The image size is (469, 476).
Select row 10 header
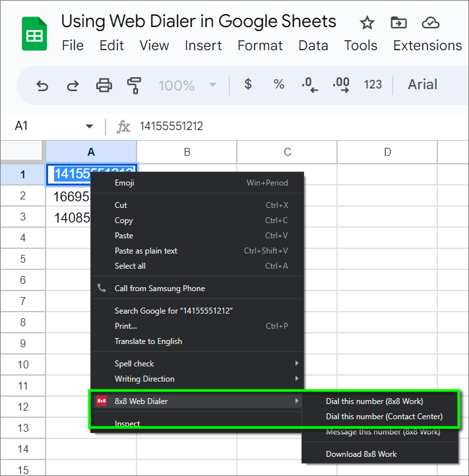pyautogui.click(x=22, y=364)
